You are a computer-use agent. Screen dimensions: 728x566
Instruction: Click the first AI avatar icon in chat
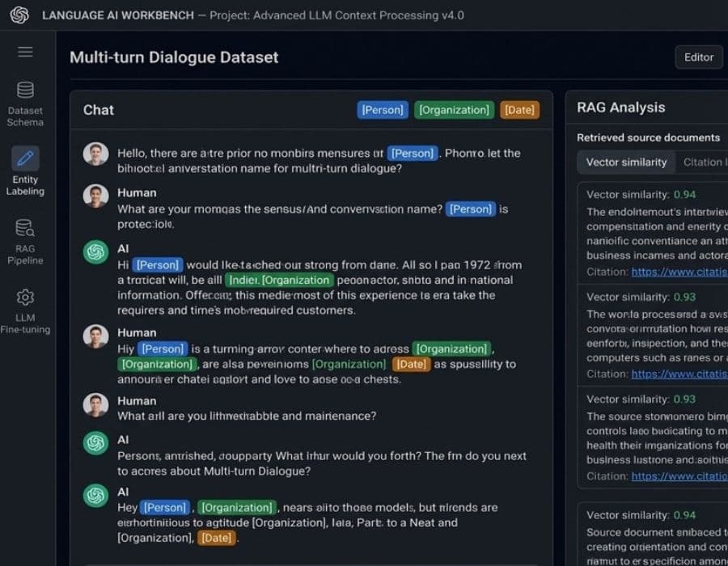(95, 252)
